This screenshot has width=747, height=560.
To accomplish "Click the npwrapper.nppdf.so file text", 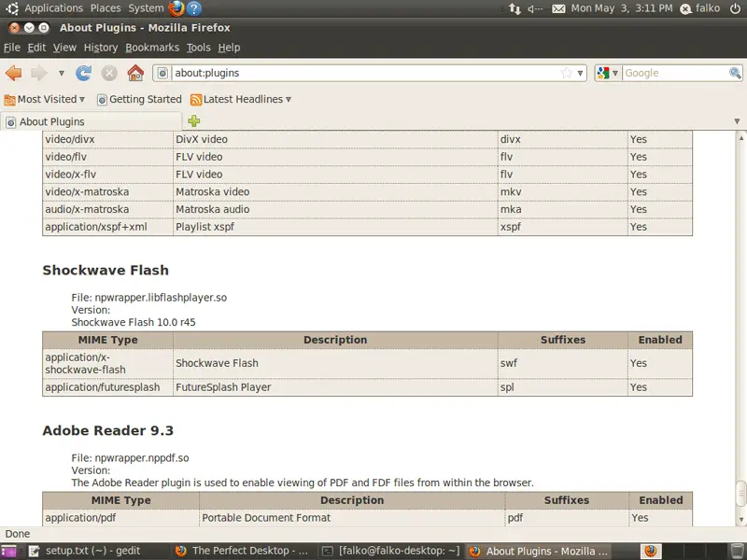I will coord(142,458).
